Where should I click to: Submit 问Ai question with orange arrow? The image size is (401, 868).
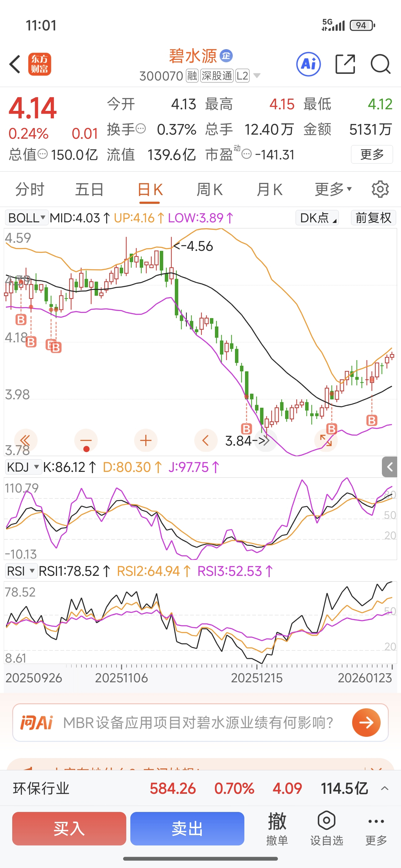(366, 722)
